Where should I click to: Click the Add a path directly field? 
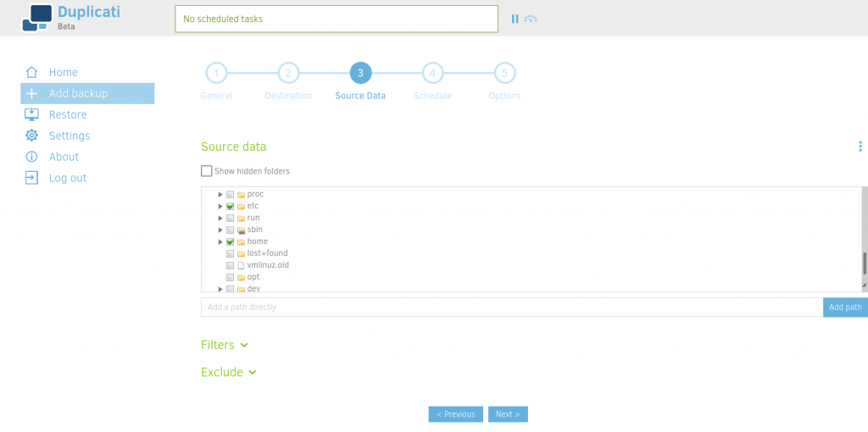point(511,307)
